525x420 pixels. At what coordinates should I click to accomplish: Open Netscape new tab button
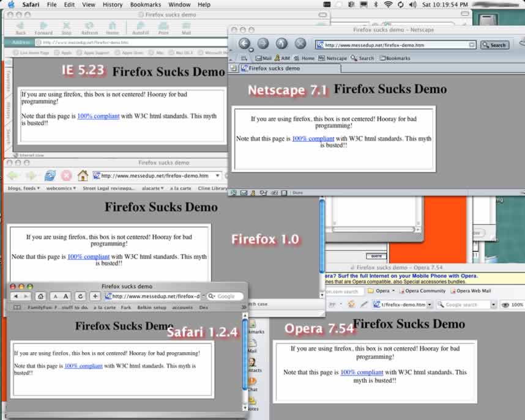(x=233, y=68)
